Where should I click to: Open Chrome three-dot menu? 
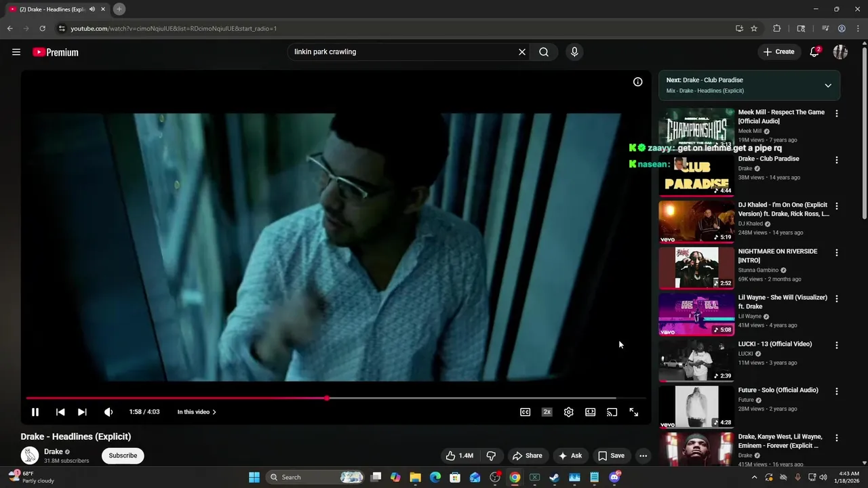coord(859,28)
